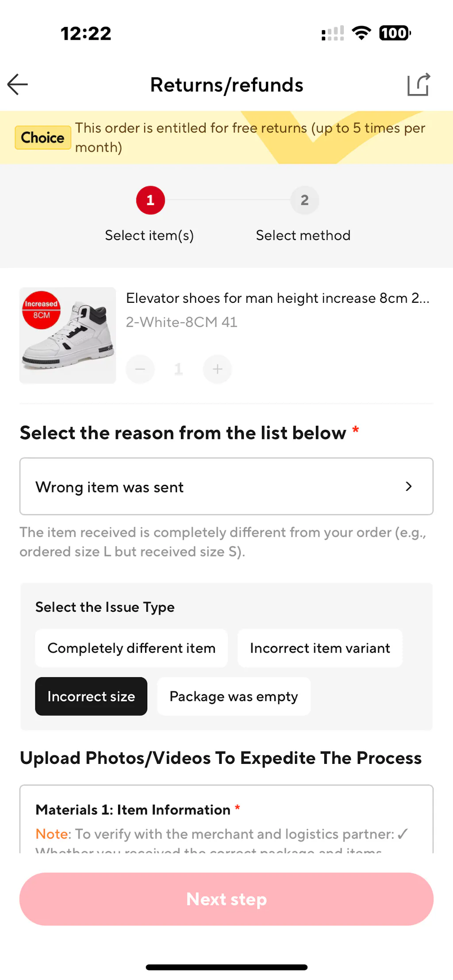
Task: Tap the Wi-Fi status icon
Action: pyautogui.click(x=361, y=33)
